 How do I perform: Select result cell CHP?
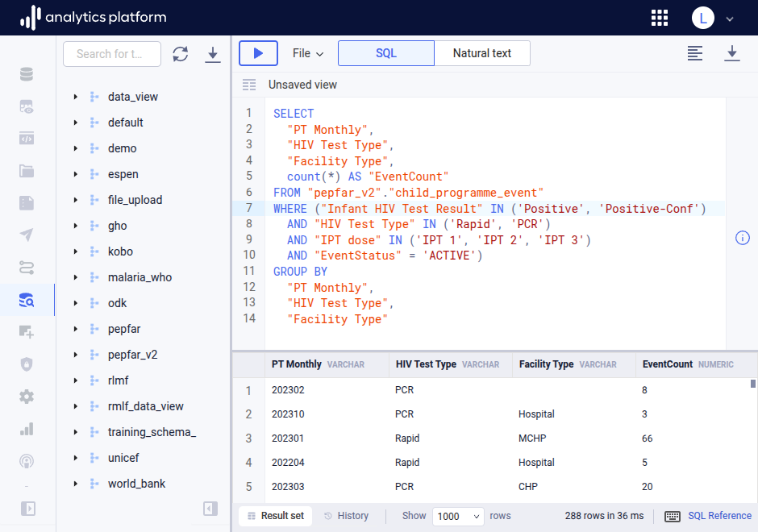coord(528,487)
